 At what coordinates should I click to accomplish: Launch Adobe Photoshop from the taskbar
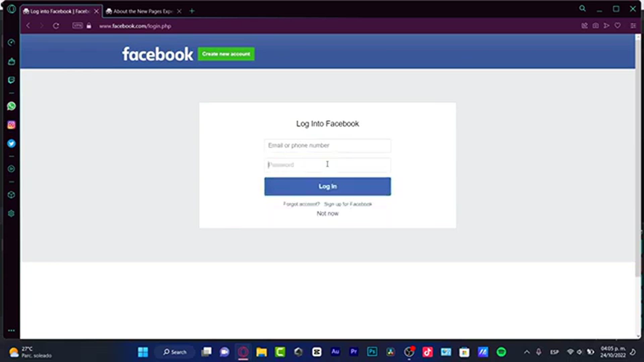pos(372,352)
